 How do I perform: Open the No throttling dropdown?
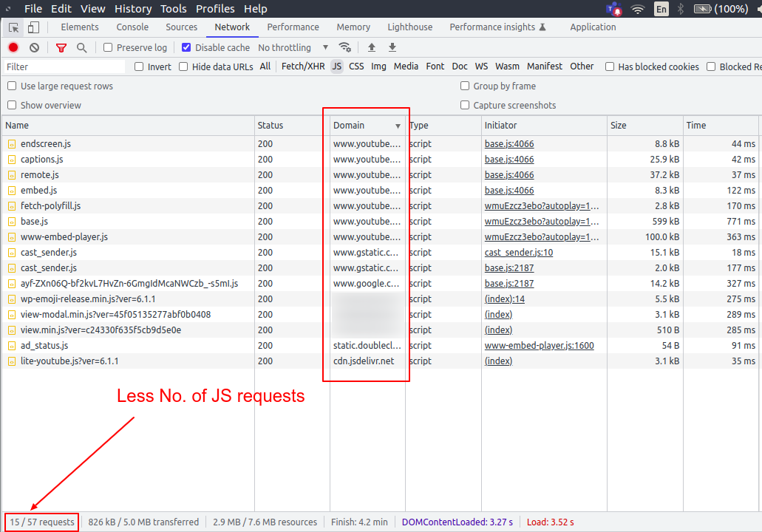pyautogui.click(x=292, y=47)
